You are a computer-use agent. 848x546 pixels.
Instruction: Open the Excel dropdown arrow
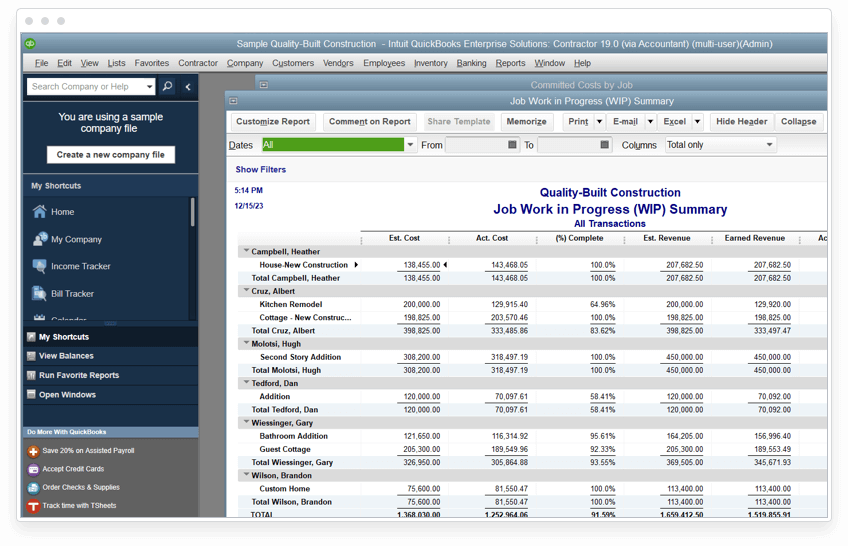point(698,122)
